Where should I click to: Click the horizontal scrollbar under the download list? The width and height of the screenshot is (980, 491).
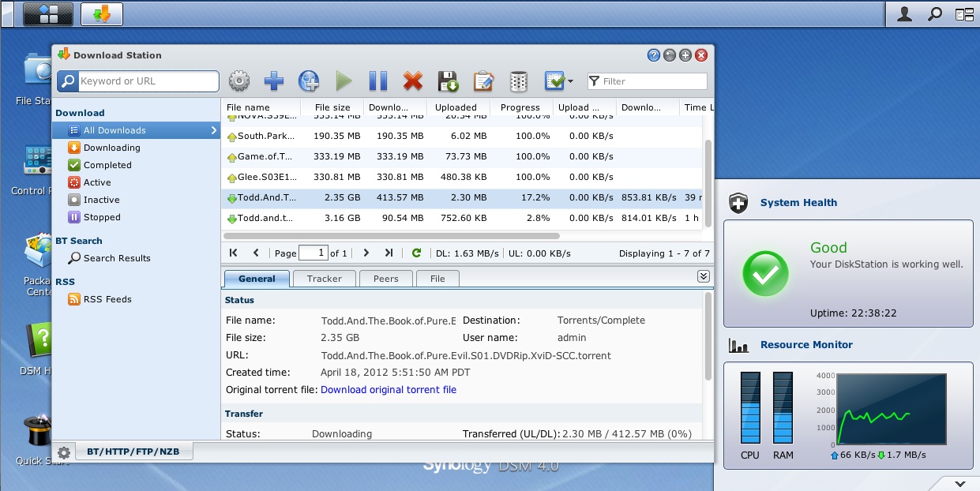coord(392,235)
